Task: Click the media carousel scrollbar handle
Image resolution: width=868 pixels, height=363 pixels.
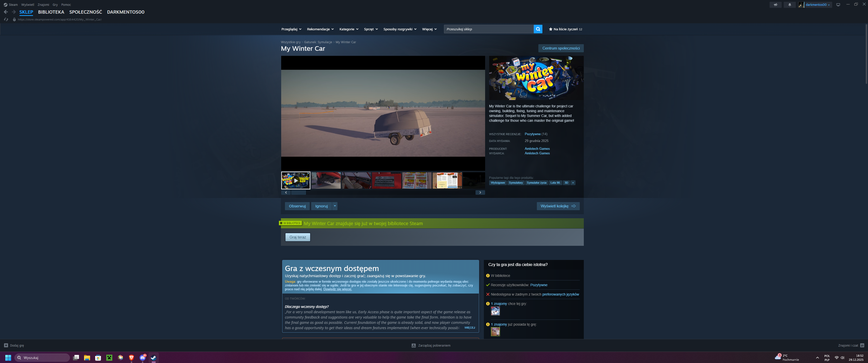Action: point(299,193)
